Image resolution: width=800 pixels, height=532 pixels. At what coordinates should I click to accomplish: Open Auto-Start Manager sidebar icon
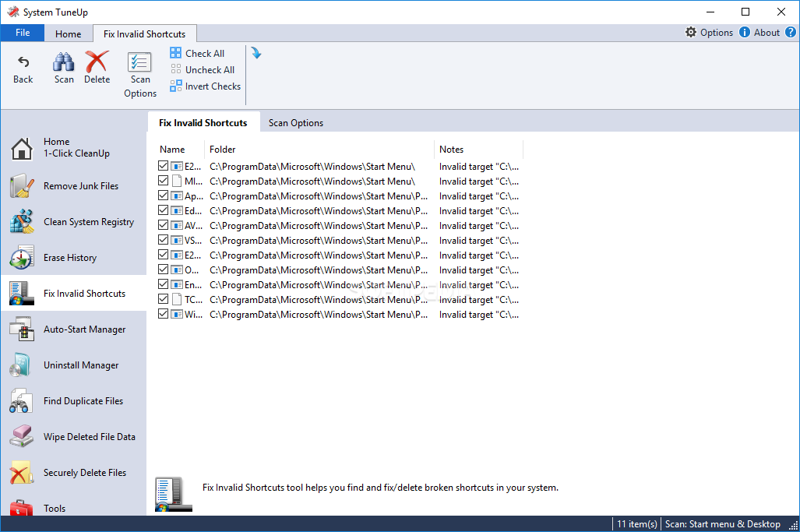click(22, 329)
